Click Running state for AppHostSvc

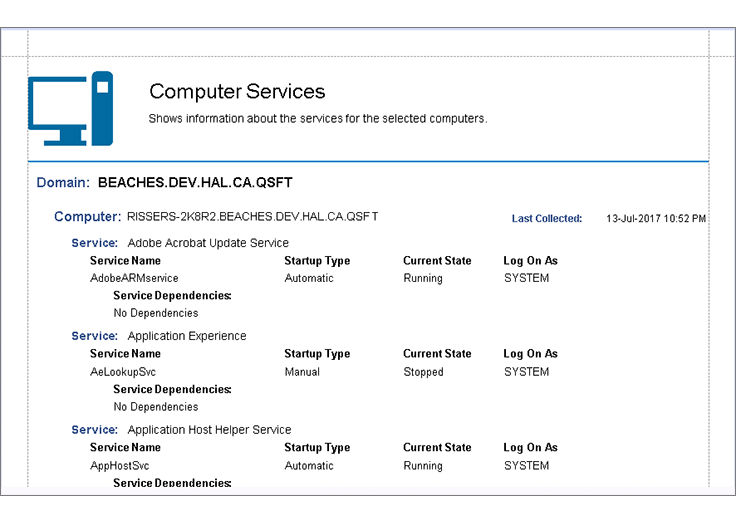pos(423,466)
